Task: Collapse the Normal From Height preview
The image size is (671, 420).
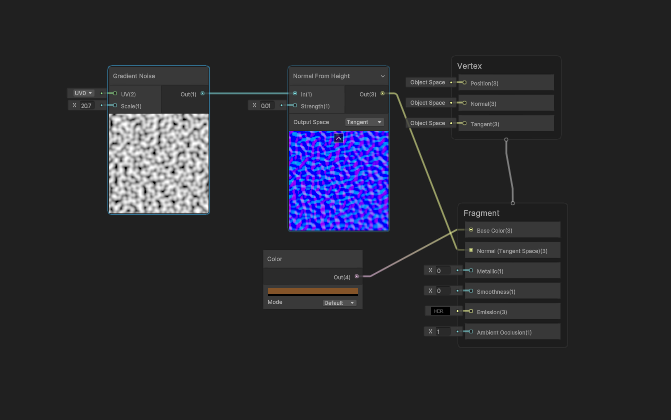Action: pyautogui.click(x=338, y=138)
